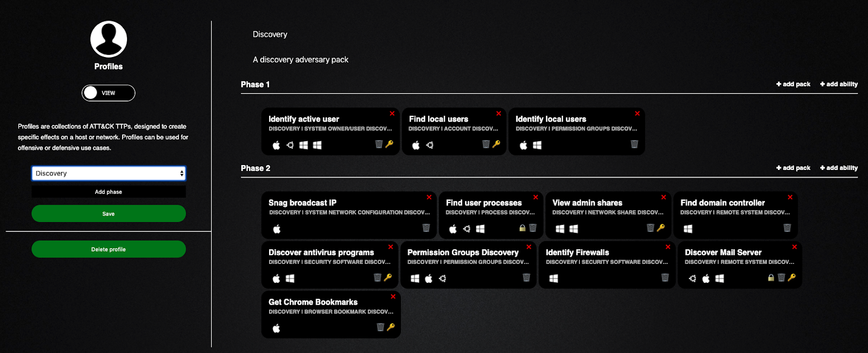Viewport: 868px width, 353px height.
Task: Click the Delete profile button
Action: pyautogui.click(x=108, y=249)
